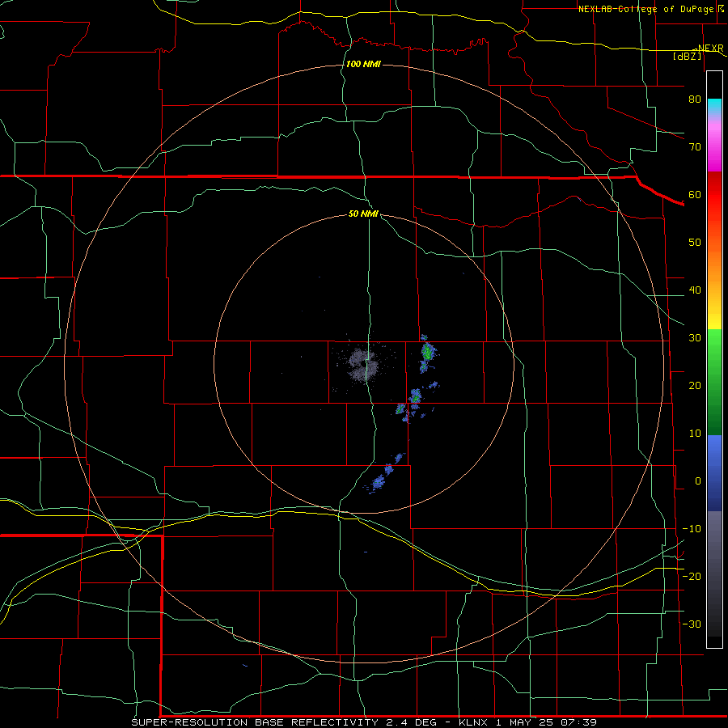Click the 50 NMI range ring label

(x=363, y=214)
